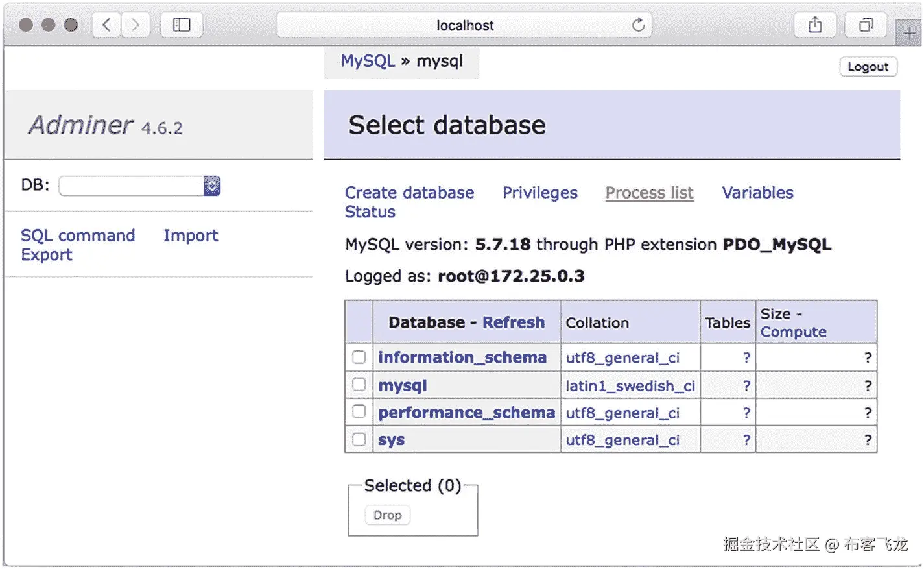Image resolution: width=924 pixels, height=569 pixels.
Task: Check the performance_schema database checkbox
Action: (359, 411)
